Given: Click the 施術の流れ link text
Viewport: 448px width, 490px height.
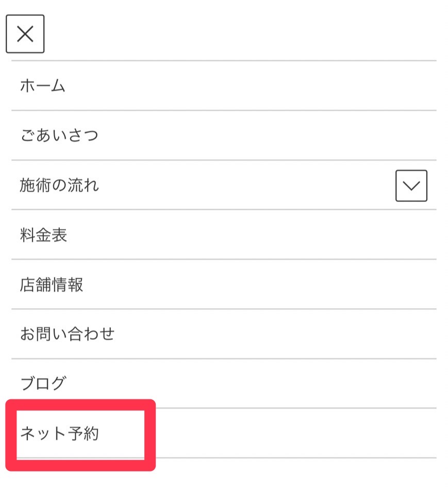Looking at the screenshot, I should [x=59, y=185].
